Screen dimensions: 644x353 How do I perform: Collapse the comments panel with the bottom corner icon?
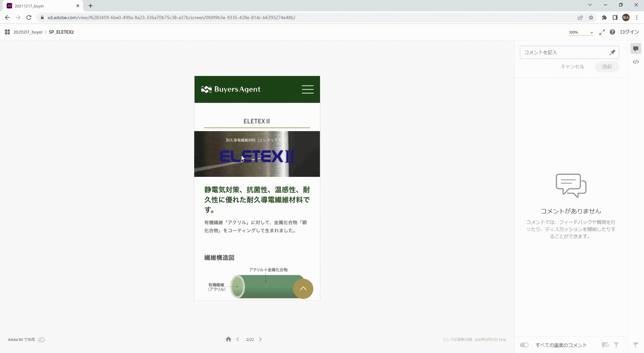click(636, 345)
